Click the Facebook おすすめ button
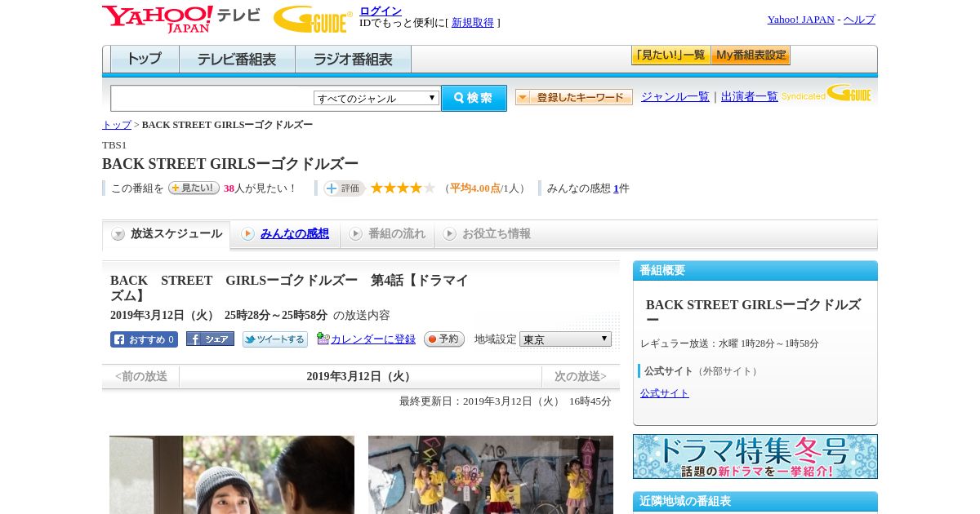The height and width of the screenshot is (514, 980). pyautogui.click(x=144, y=339)
